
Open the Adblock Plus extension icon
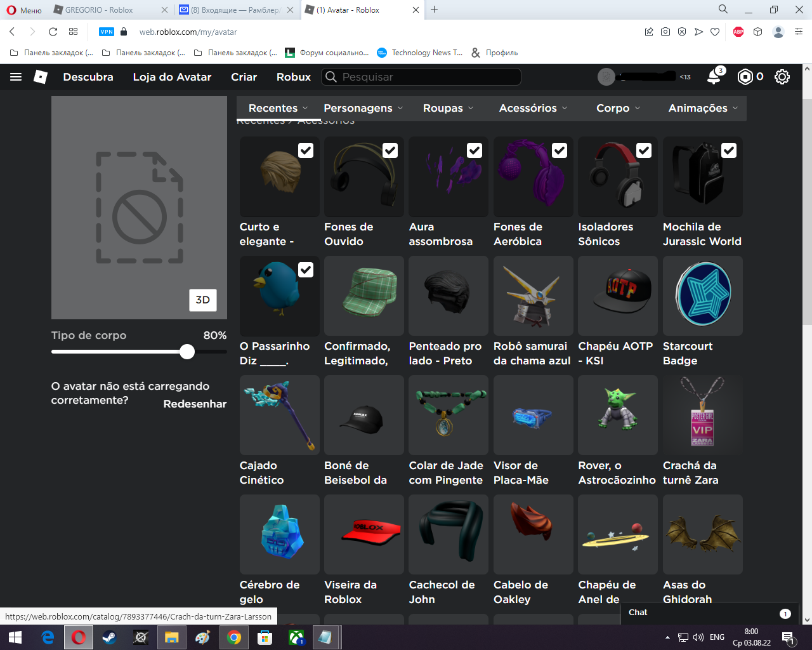[738, 32]
